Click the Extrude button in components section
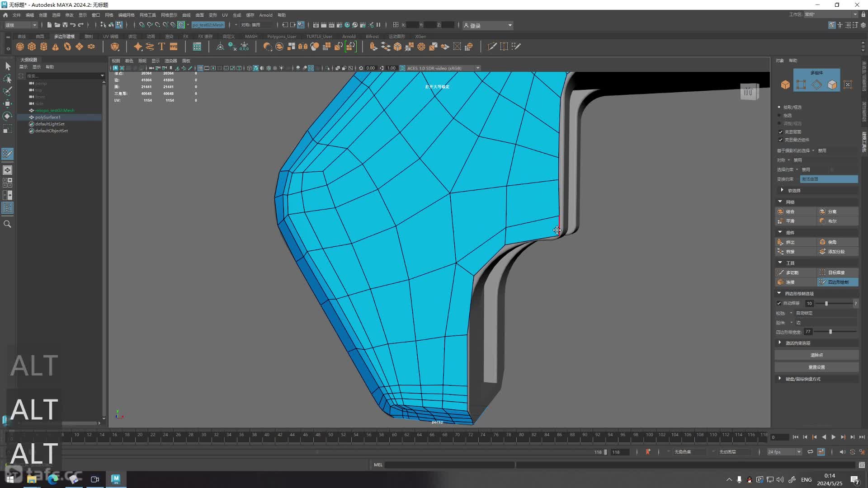 (796, 242)
